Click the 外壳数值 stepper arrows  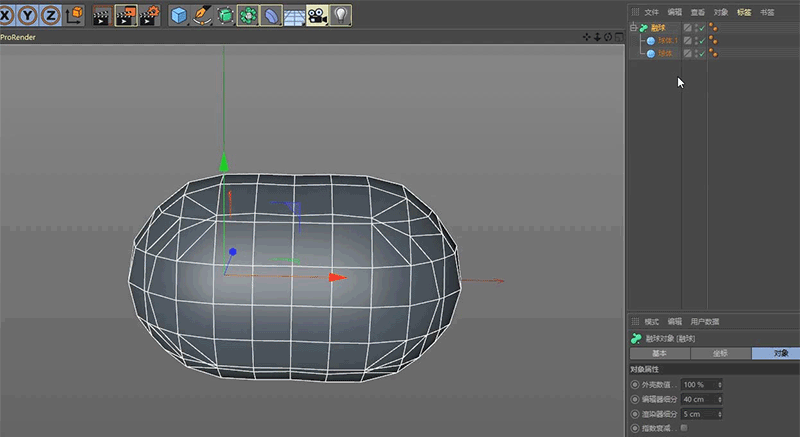pyautogui.click(x=720, y=384)
